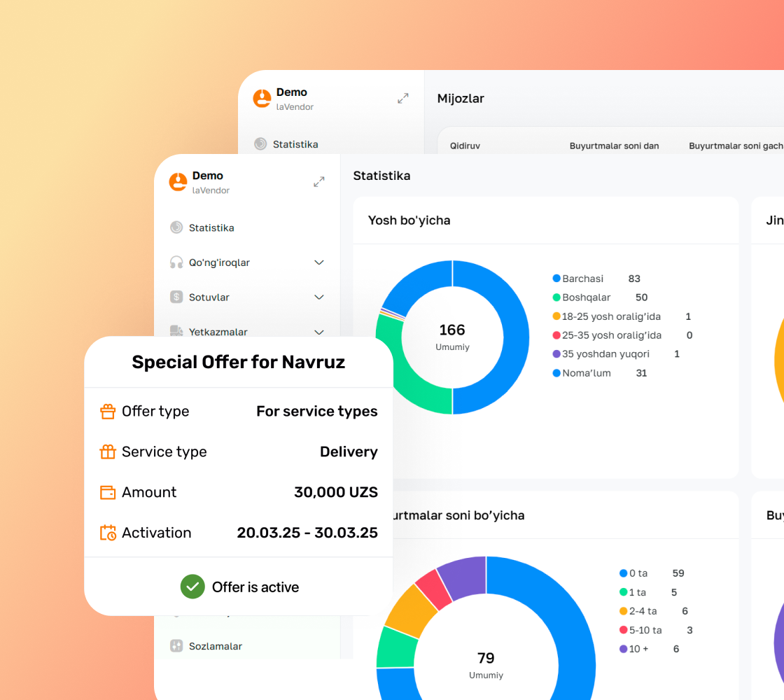
Task: Click the expand arrows icon in Statistika window sidebar
Action: pyautogui.click(x=319, y=182)
